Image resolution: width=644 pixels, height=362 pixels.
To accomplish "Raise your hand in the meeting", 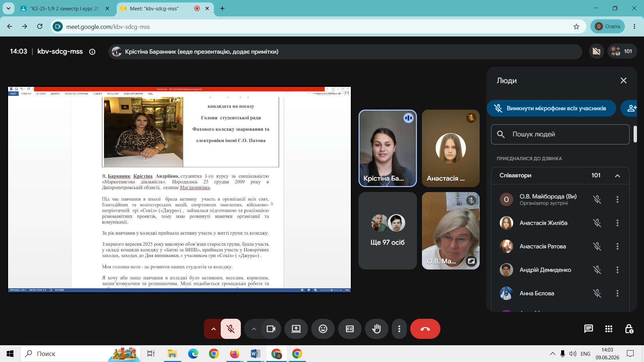I will (x=376, y=329).
